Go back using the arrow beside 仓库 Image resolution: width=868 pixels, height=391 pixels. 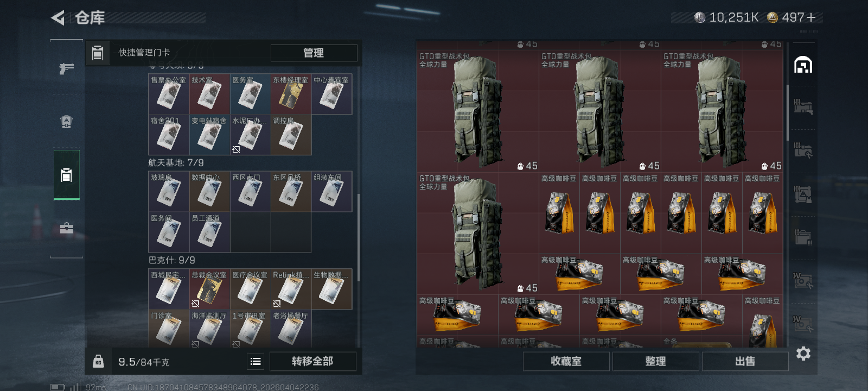58,18
